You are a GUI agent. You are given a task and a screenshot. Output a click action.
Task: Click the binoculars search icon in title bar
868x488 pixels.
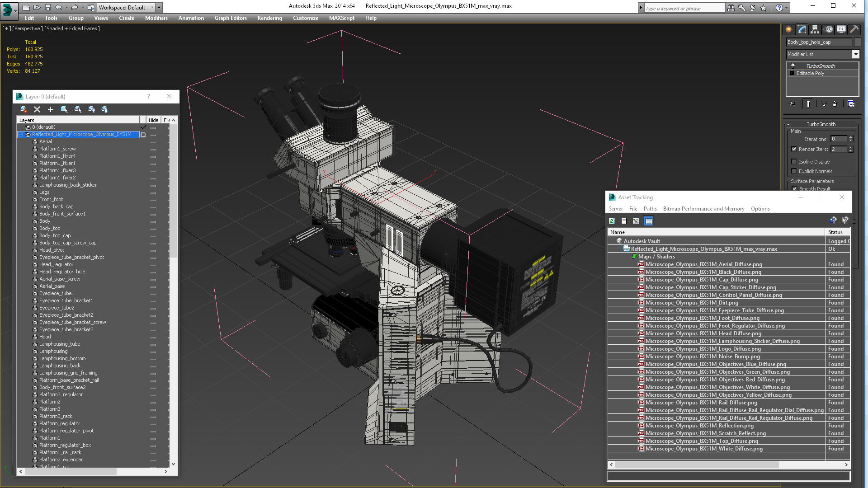(x=731, y=8)
